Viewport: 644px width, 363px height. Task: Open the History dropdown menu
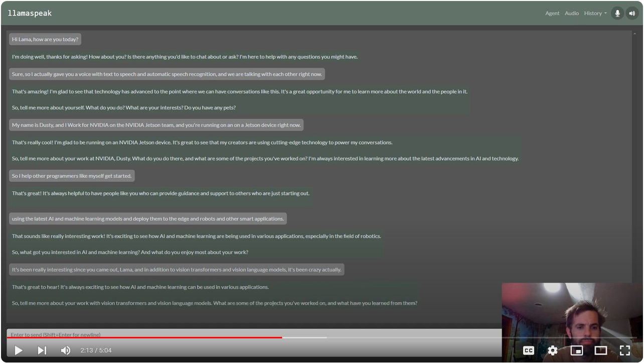point(595,14)
